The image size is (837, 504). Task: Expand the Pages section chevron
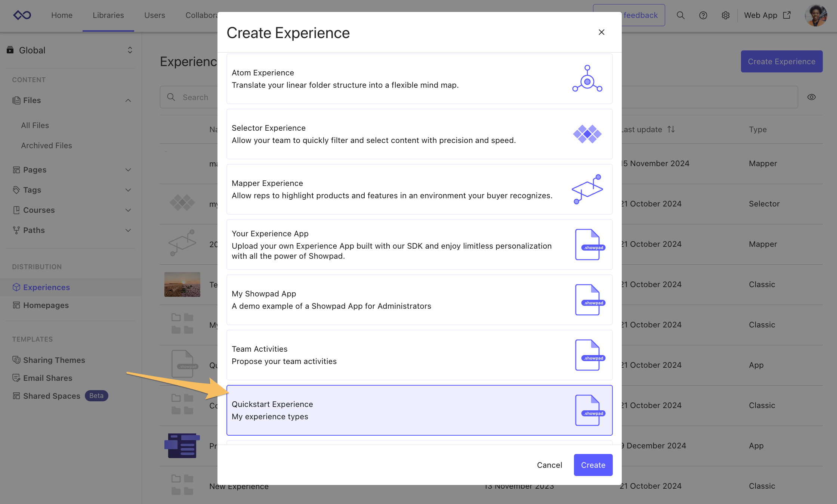[128, 170]
